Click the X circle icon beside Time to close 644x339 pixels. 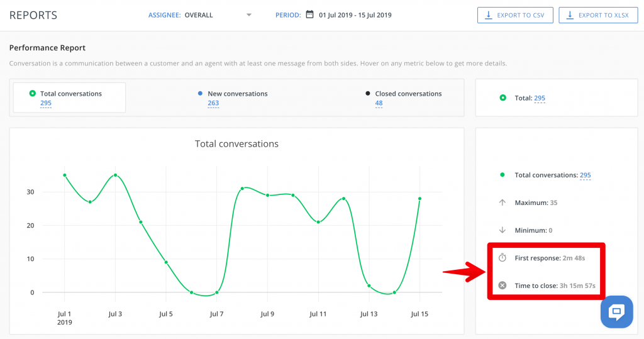(502, 285)
